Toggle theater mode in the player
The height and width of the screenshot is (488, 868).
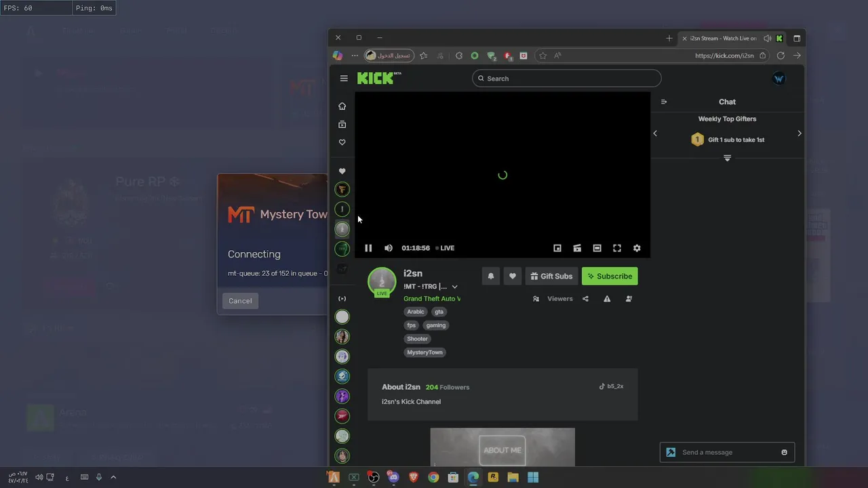click(597, 248)
